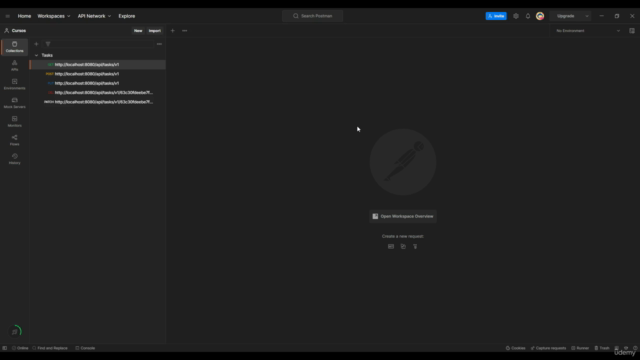
Task: Open Cookies from the status bar
Action: click(516, 348)
